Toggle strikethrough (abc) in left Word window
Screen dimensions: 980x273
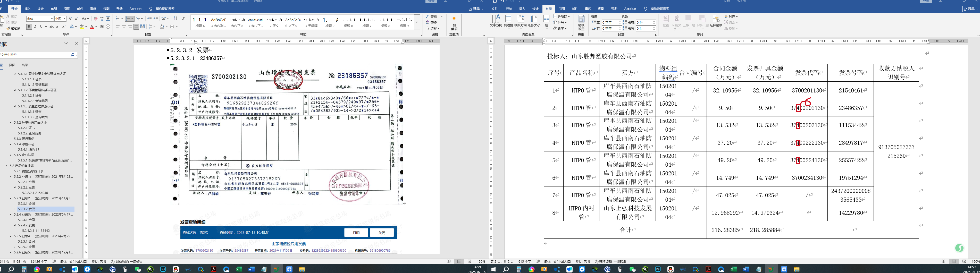[51, 27]
